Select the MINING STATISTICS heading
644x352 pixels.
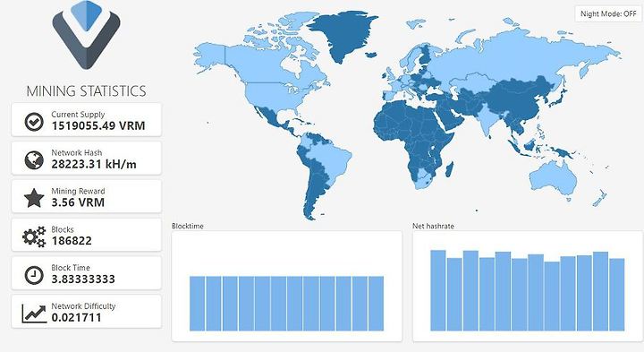click(x=86, y=90)
